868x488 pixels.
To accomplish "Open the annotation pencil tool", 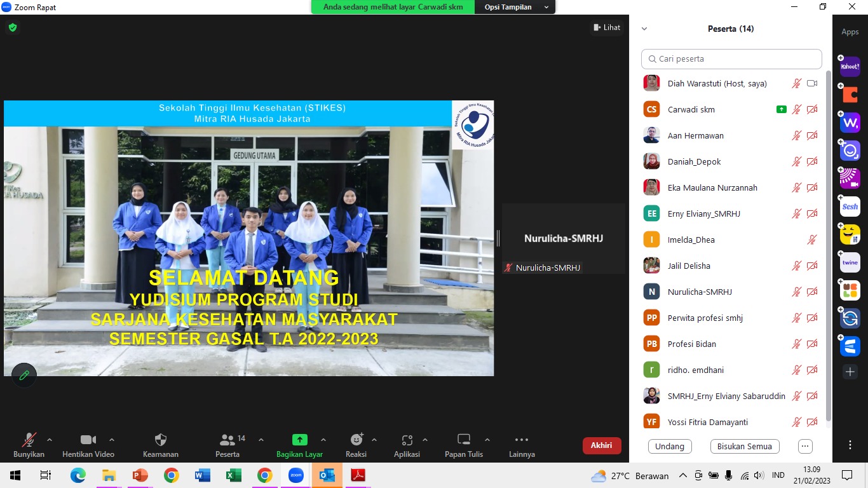I will tap(24, 375).
